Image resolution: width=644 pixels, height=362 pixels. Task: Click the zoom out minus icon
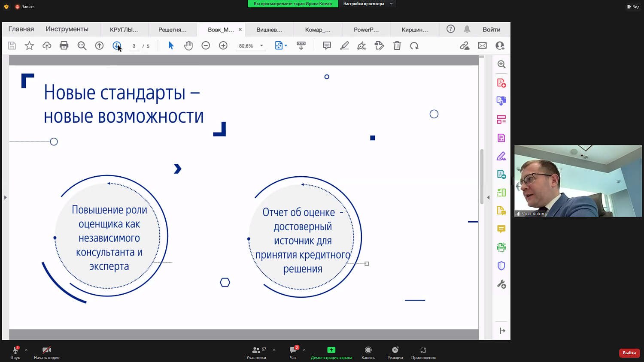click(x=206, y=45)
